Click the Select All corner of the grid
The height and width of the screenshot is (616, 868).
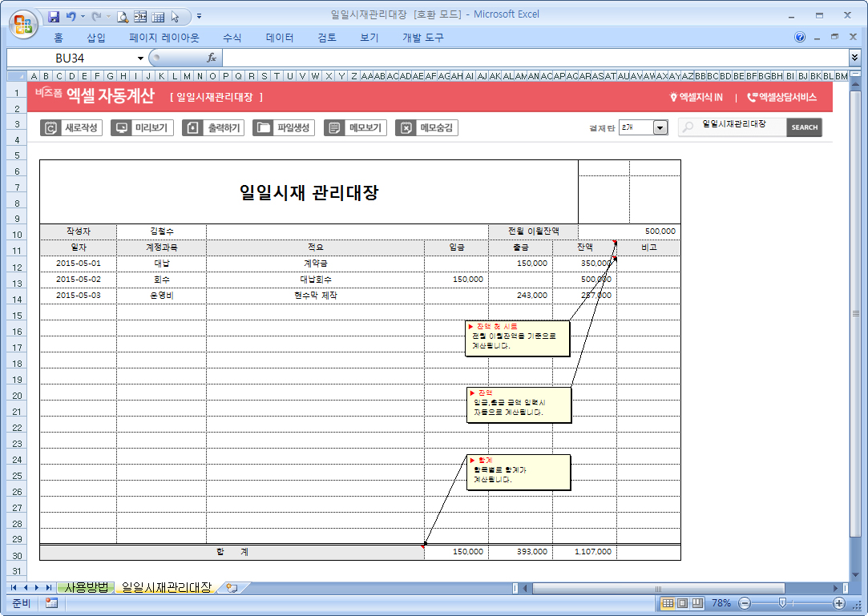click(17, 76)
